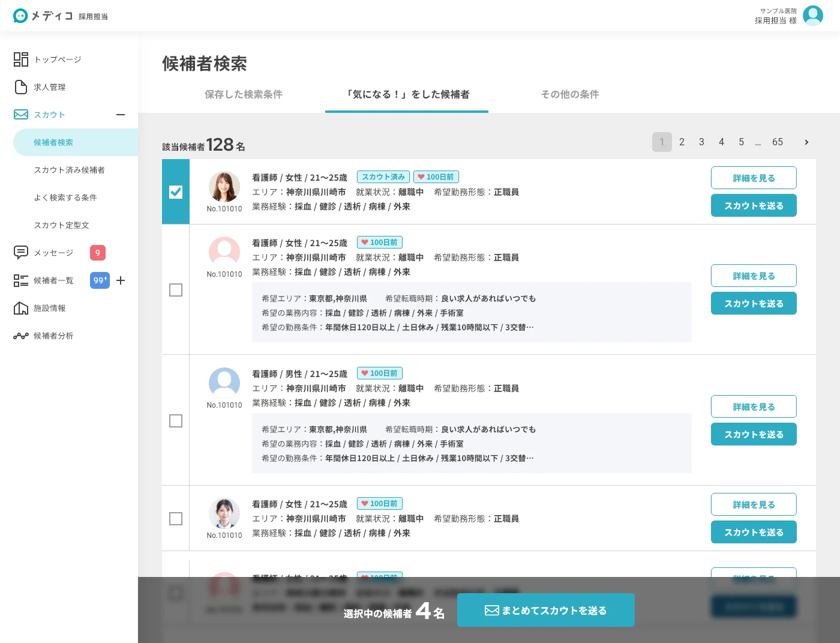
Task: Click the first candidate's profile photo
Action: click(224, 186)
